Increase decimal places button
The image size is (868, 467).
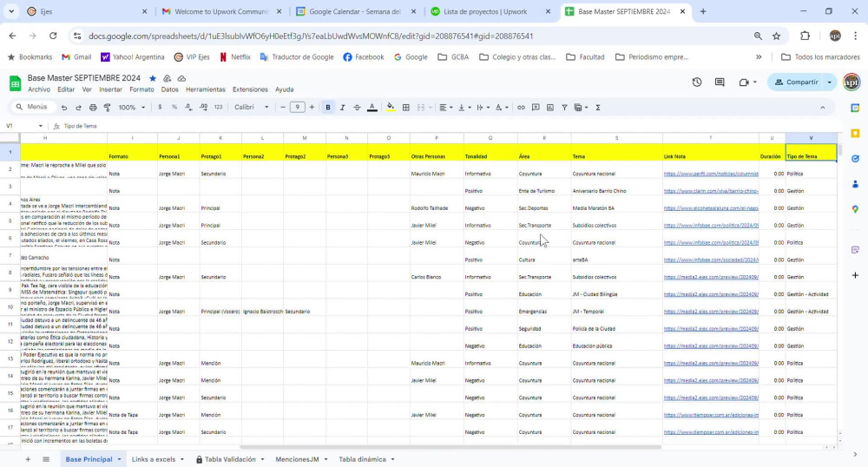tap(204, 108)
